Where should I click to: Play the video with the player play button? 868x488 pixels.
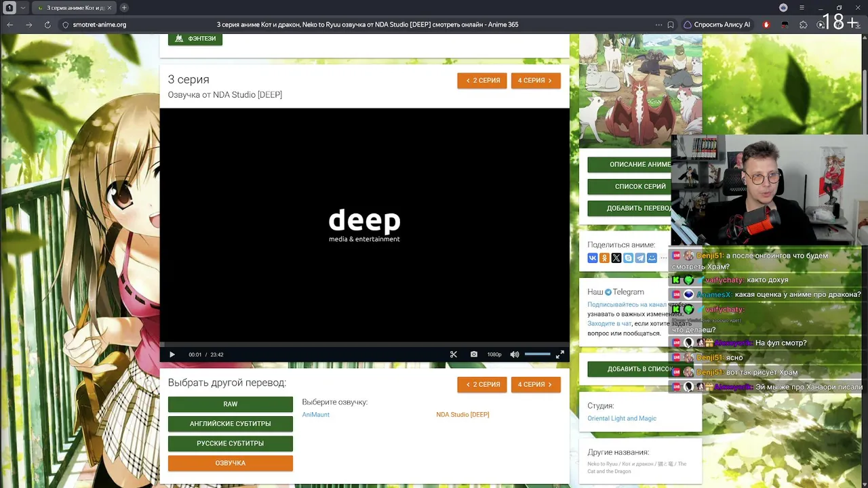[x=172, y=354]
